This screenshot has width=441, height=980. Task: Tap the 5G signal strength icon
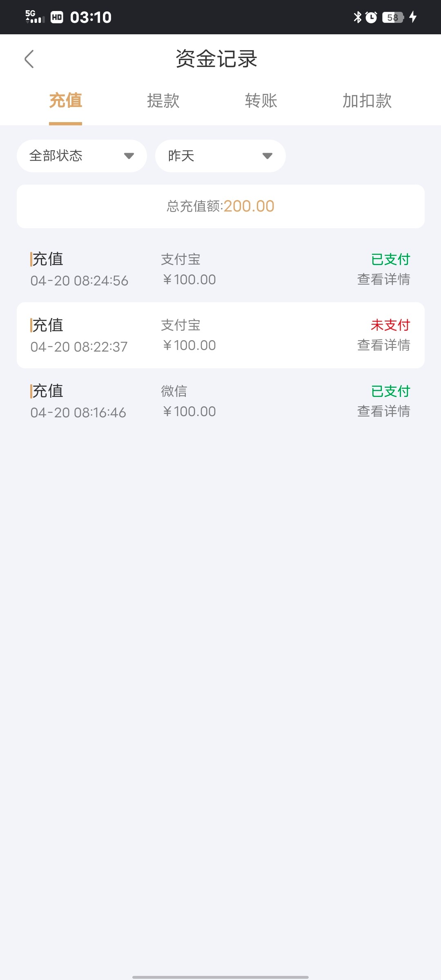point(34,17)
